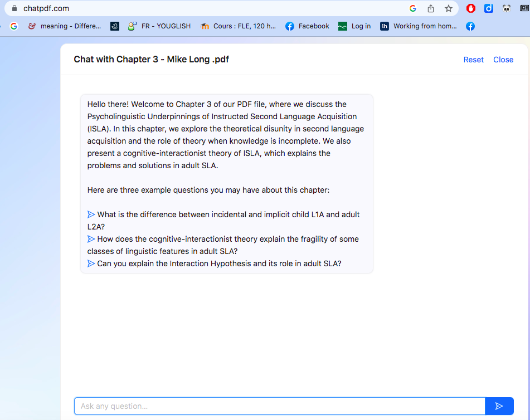Open the Log in bookmark

[354, 26]
